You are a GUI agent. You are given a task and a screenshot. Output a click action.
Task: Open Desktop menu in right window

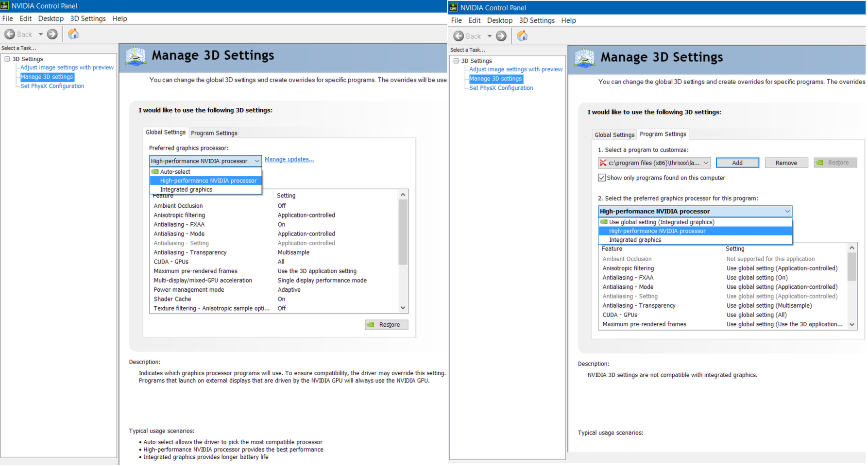[500, 20]
